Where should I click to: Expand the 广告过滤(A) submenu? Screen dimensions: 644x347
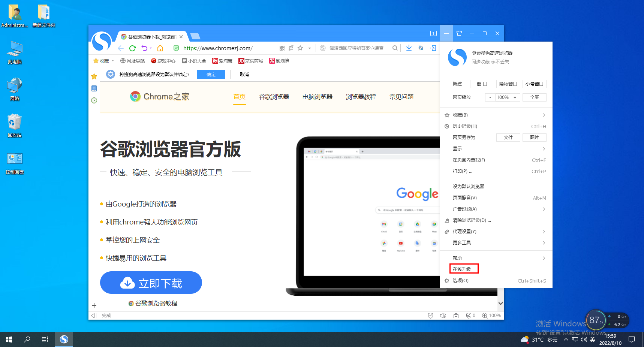[x=496, y=209]
